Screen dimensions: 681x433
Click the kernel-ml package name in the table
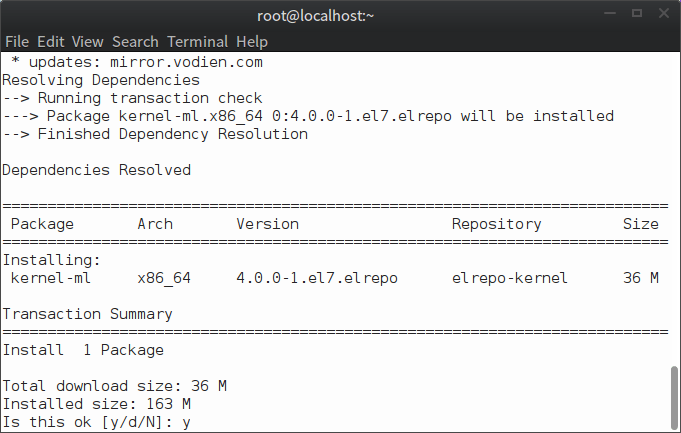52,278
